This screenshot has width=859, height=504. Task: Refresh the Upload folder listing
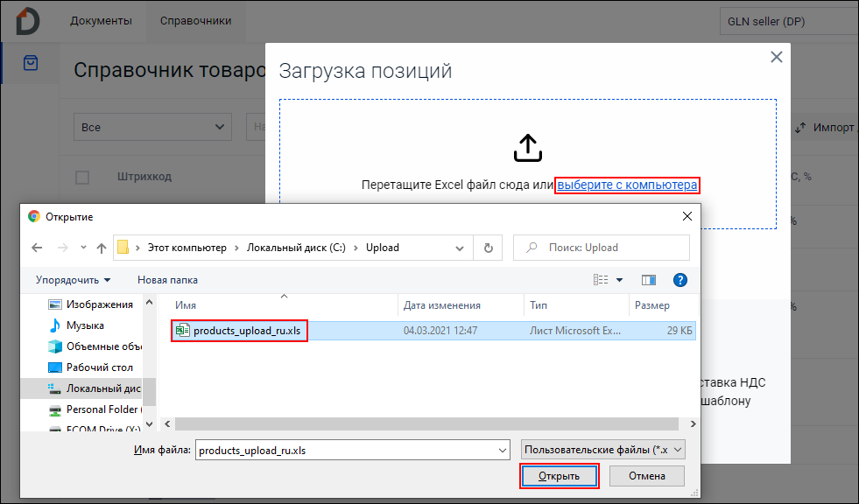click(x=488, y=248)
